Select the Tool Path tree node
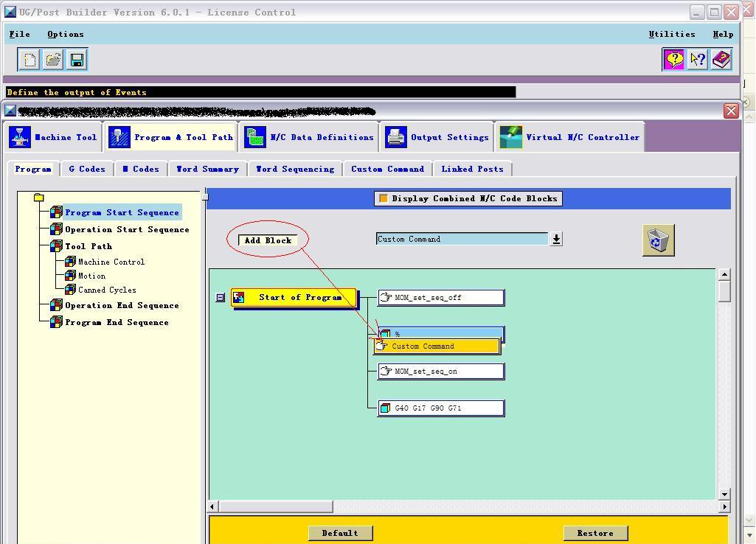Viewport: 756px width, 544px height. [89, 246]
